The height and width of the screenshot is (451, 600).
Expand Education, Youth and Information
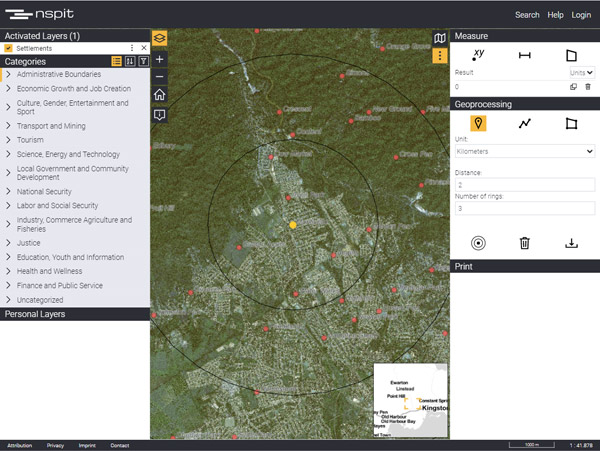coord(8,257)
